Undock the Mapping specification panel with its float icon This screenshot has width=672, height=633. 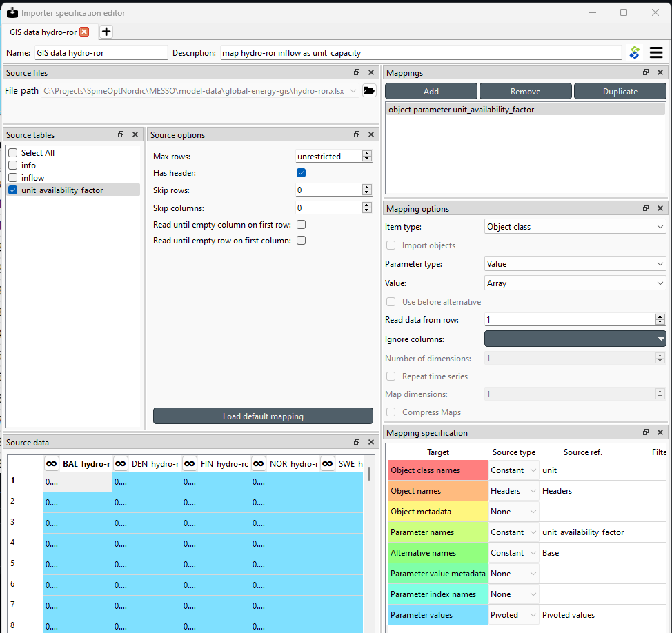pos(646,432)
